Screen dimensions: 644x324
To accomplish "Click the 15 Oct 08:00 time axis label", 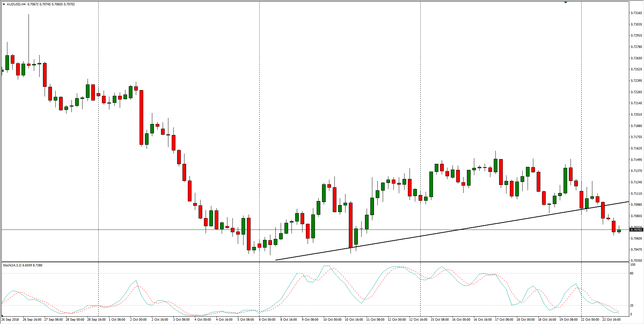I will tap(439, 320).
